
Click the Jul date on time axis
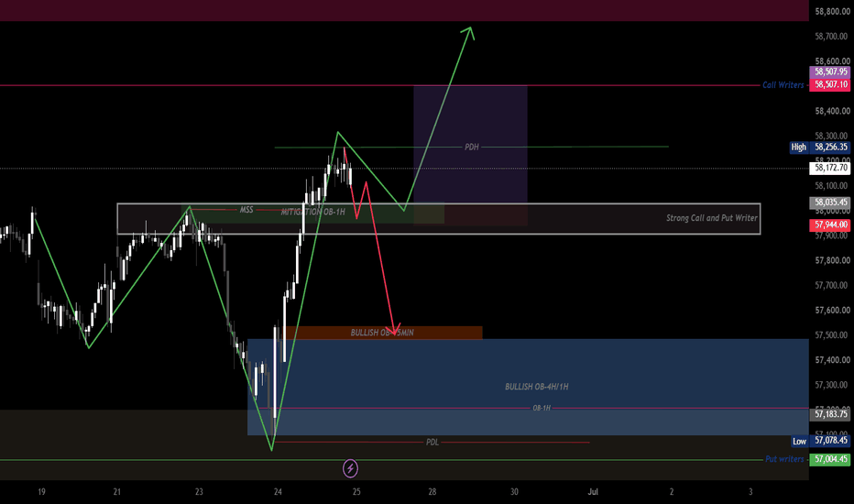(x=593, y=491)
